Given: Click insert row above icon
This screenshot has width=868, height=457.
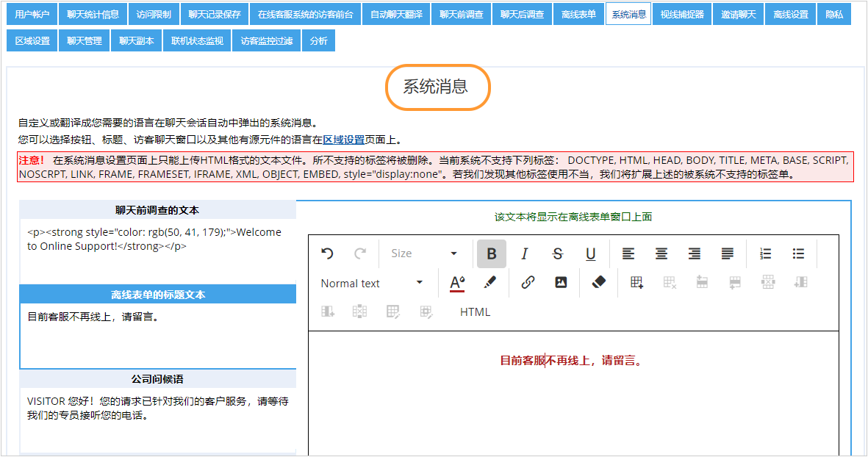Looking at the screenshot, I should [x=702, y=283].
